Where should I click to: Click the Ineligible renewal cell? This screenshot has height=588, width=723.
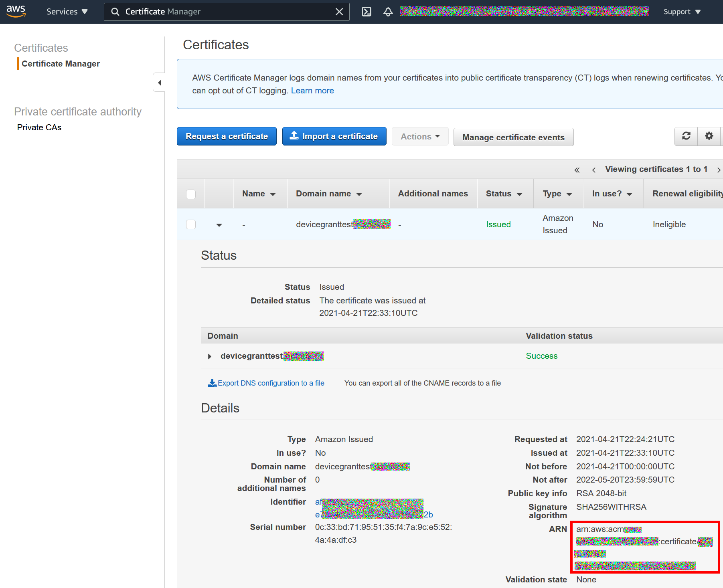(x=669, y=224)
